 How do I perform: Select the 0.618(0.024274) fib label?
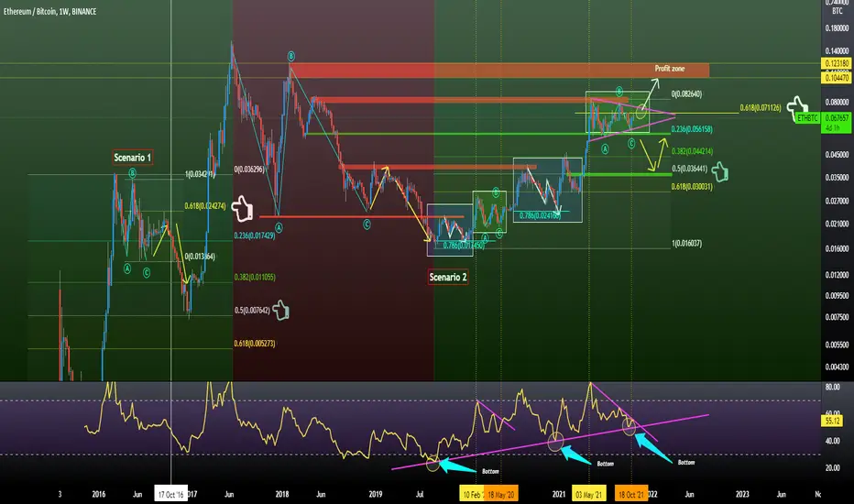click(x=204, y=206)
